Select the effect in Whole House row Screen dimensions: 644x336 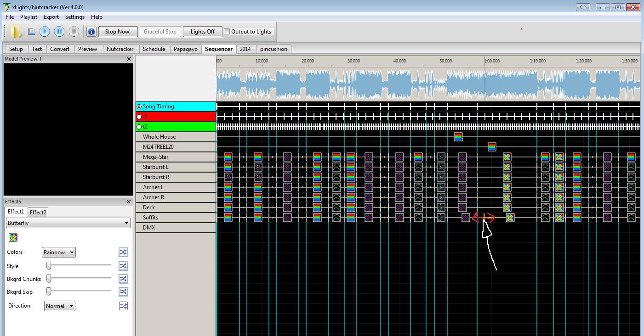point(458,137)
